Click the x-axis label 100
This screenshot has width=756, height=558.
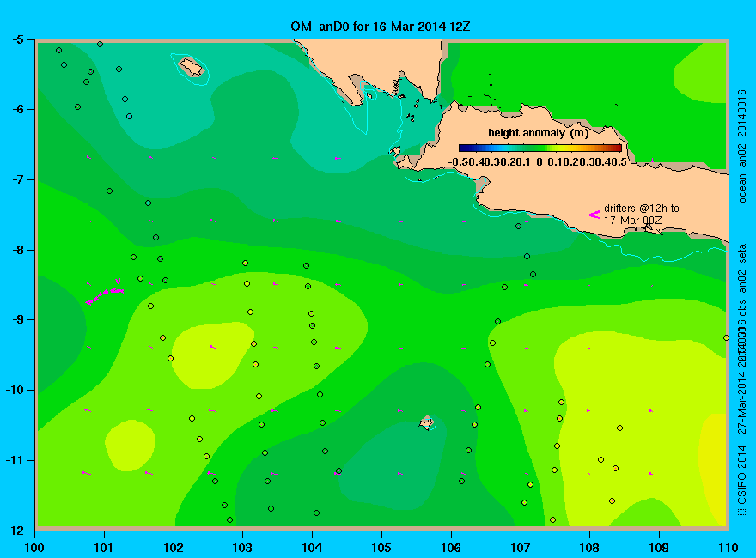click(x=34, y=548)
